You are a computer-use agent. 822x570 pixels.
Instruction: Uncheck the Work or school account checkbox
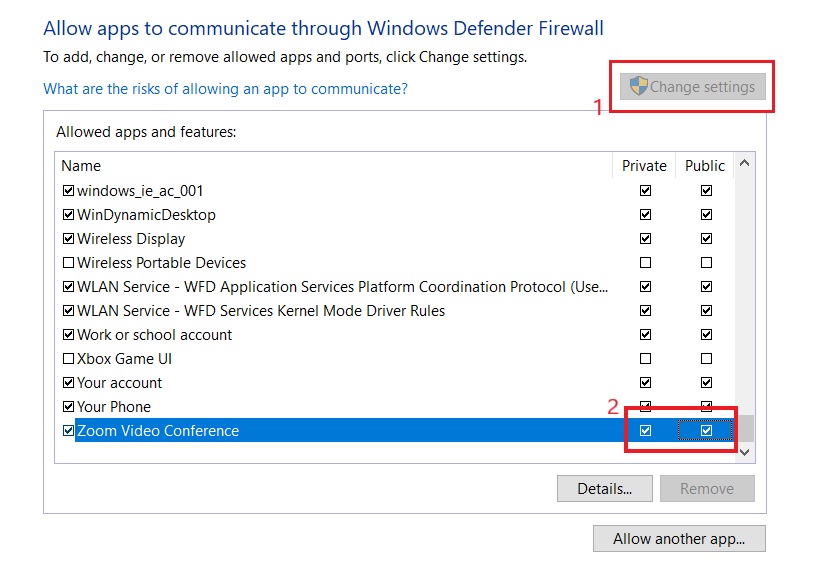(68, 335)
